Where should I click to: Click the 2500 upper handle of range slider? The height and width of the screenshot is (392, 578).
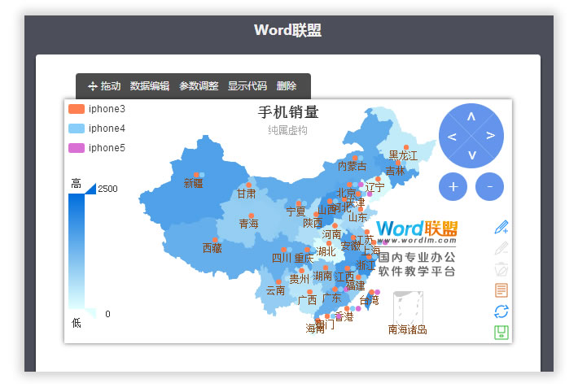tap(90, 189)
